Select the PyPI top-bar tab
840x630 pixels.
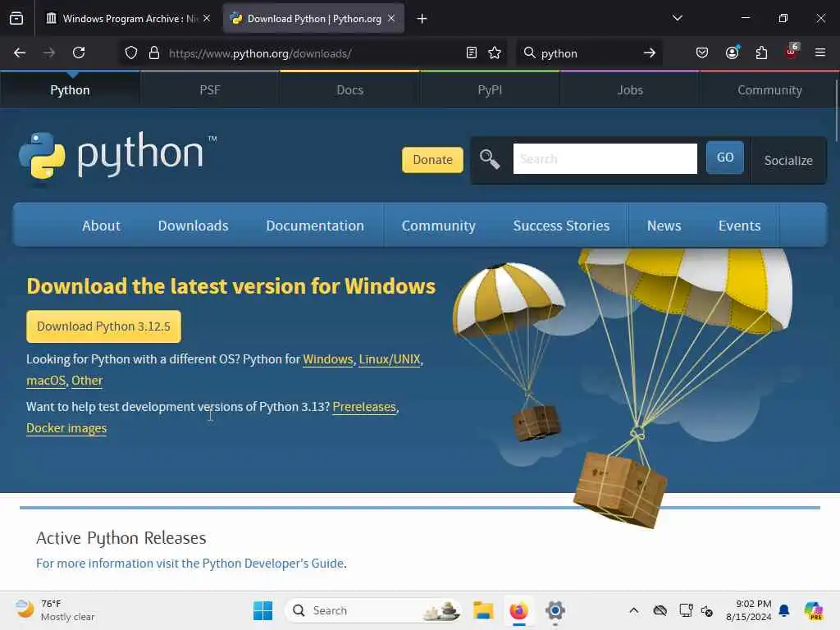(x=490, y=90)
